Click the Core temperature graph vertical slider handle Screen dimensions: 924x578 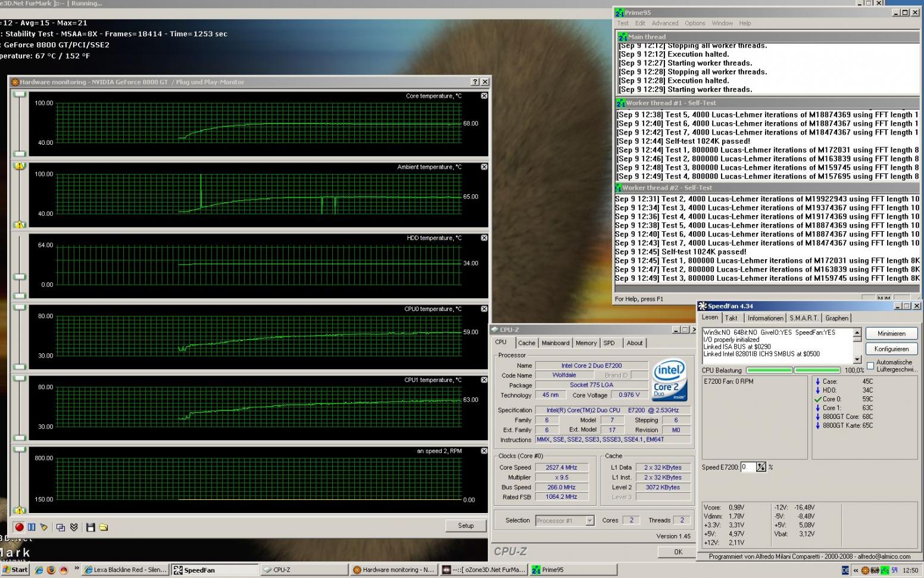[20, 95]
